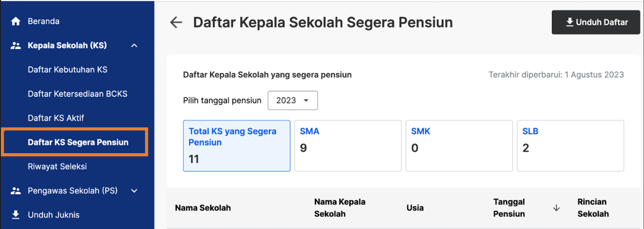This screenshot has width=644, height=229.
Task: Click the Nama Sekolah column header
Action: coord(203,208)
